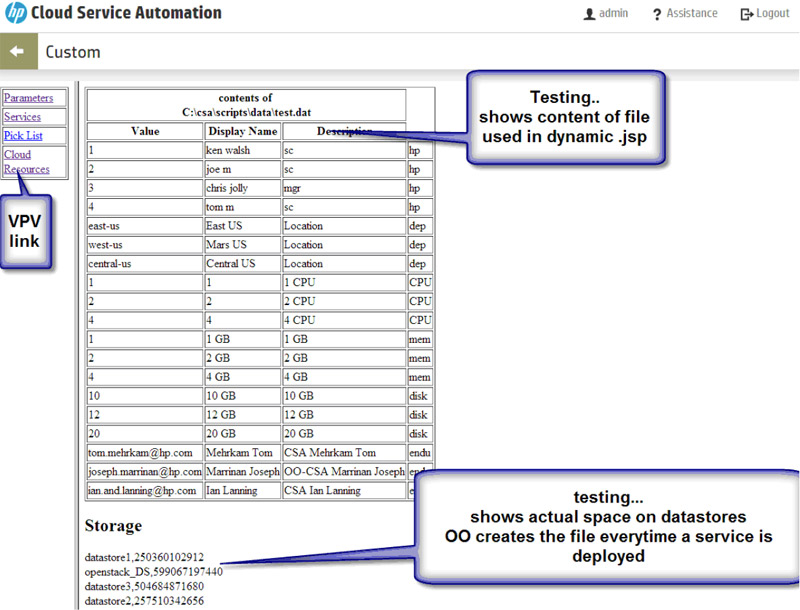This screenshot has width=800, height=610.
Task: Select the tom.mehrkam@hp.com cell
Action: click(145, 452)
